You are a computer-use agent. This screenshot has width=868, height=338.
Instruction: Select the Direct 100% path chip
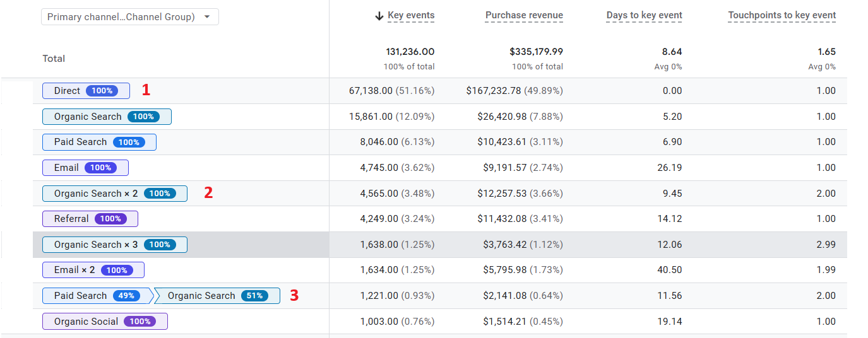click(x=86, y=91)
